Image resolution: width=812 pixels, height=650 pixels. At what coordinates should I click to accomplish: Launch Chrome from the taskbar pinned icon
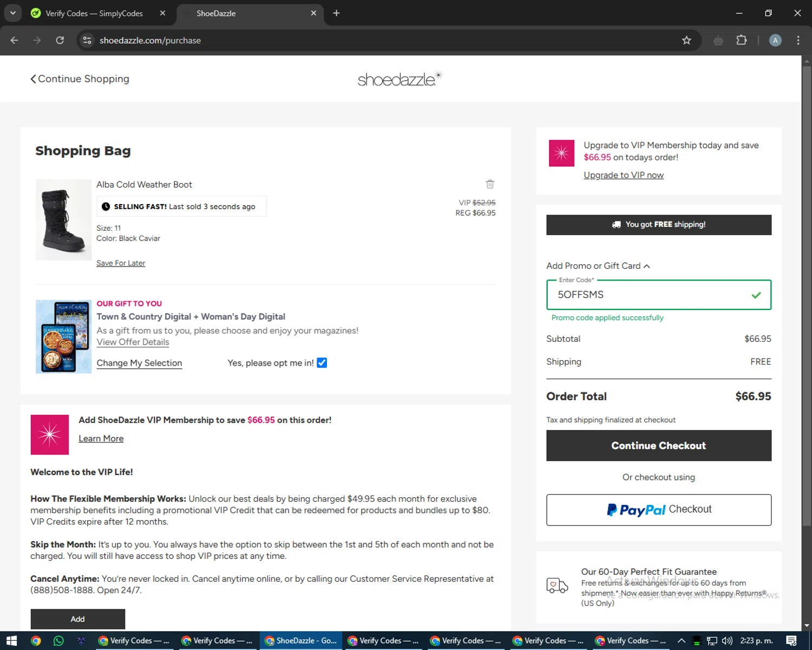[x=36, y=641]
